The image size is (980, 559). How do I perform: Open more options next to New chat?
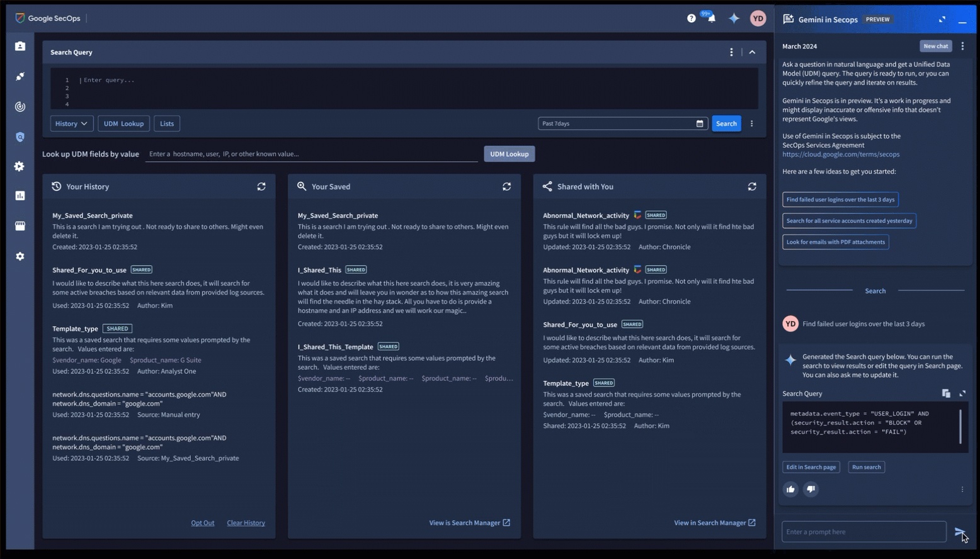(x=962, y=46)
